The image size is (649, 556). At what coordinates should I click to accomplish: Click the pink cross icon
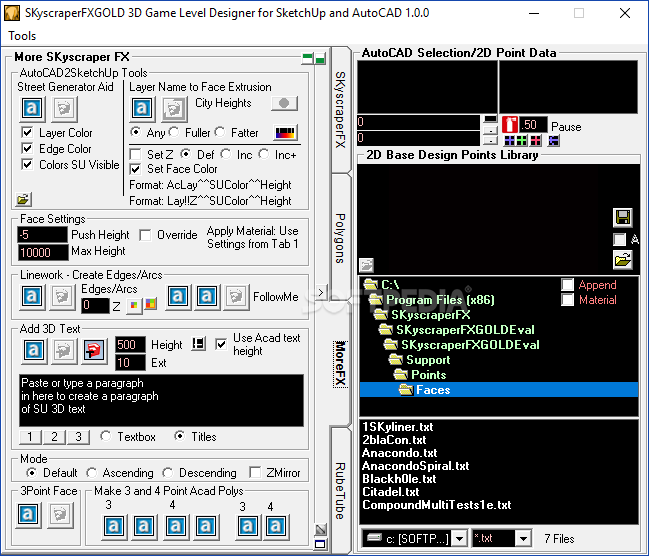tap(536, 141)
